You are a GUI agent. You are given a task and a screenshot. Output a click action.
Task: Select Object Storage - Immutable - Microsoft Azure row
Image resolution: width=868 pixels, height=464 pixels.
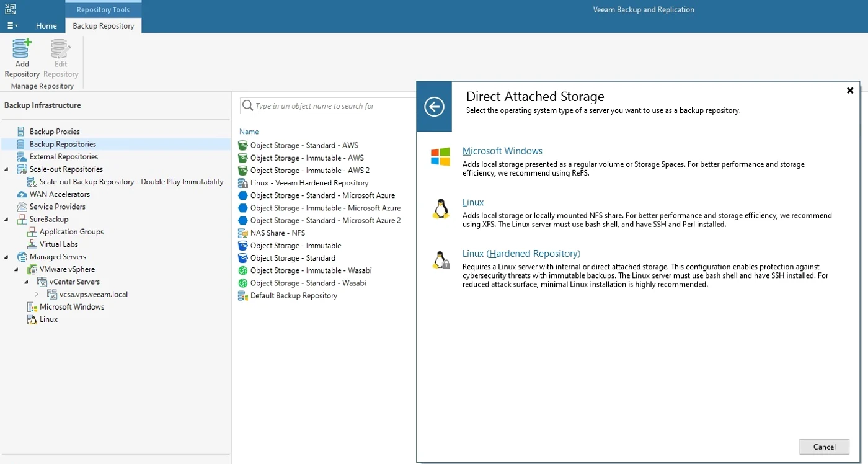click(325, 208)
